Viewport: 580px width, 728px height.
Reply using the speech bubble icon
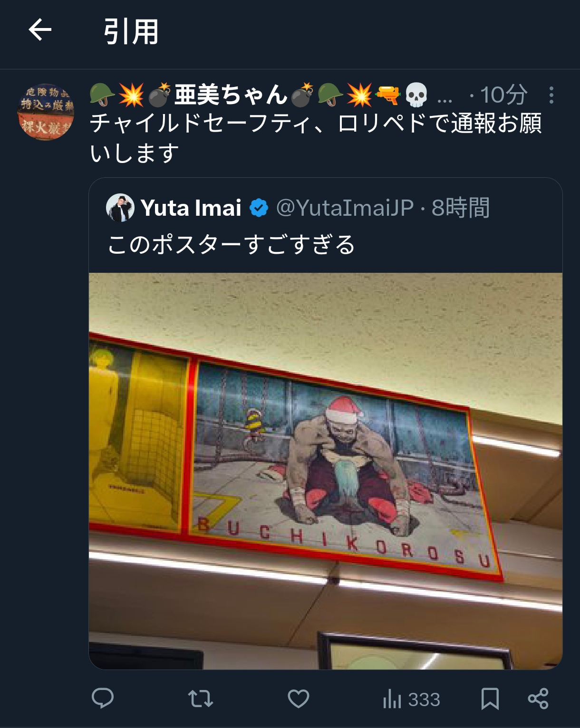(x=103, y=699)
